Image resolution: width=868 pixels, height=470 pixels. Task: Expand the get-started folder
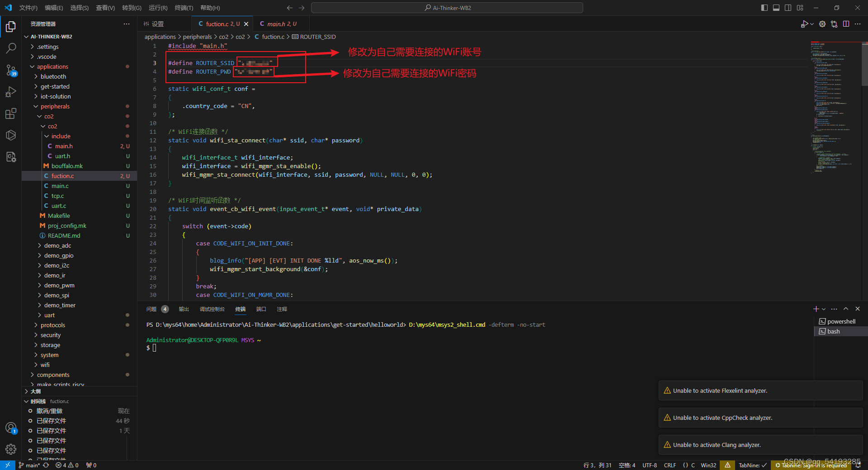tap(55, 86)
